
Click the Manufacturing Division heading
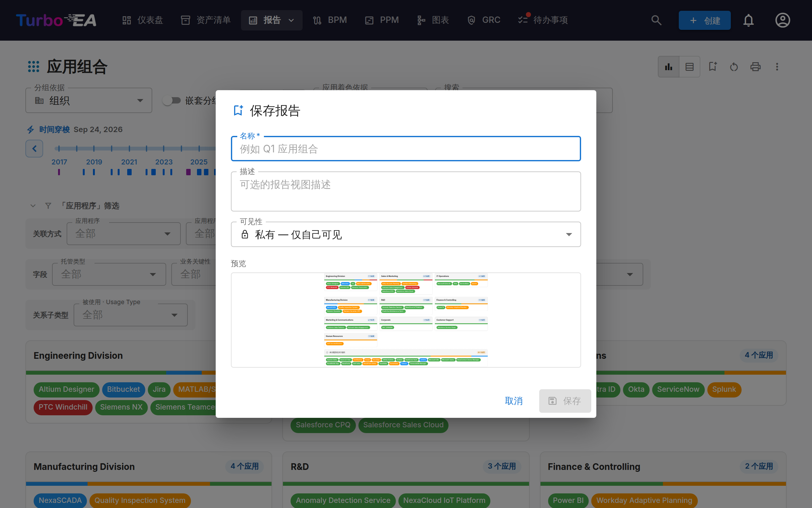[84, 467]
